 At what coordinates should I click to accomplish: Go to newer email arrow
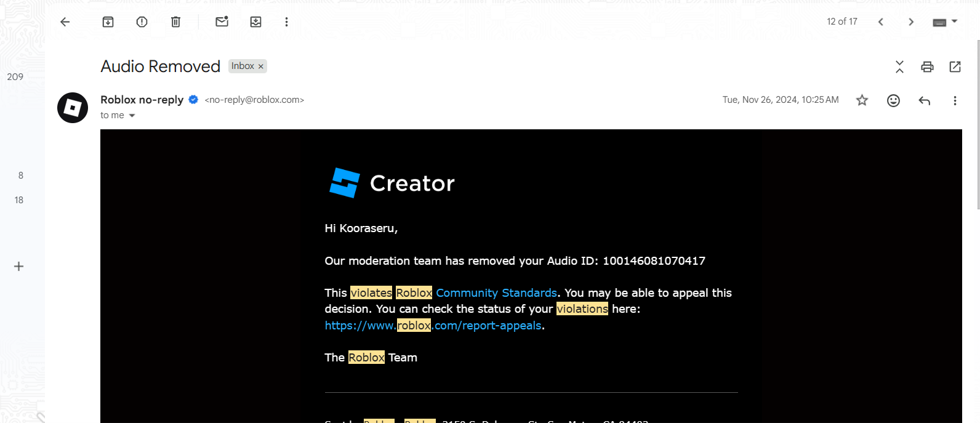click(x=881, y=22)
